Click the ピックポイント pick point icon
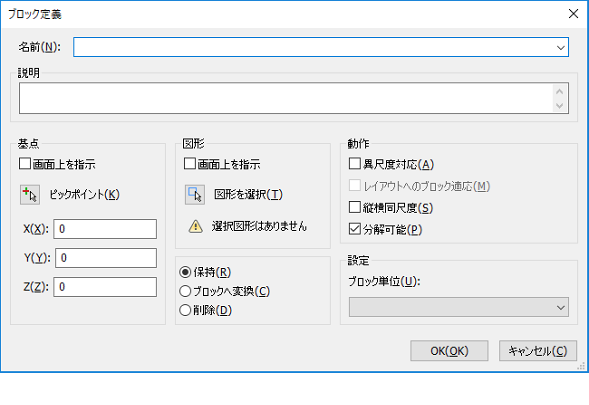Image resolution: width=589 pixels, height=405 pixels. pyautogui.click(x=30, y=195)
